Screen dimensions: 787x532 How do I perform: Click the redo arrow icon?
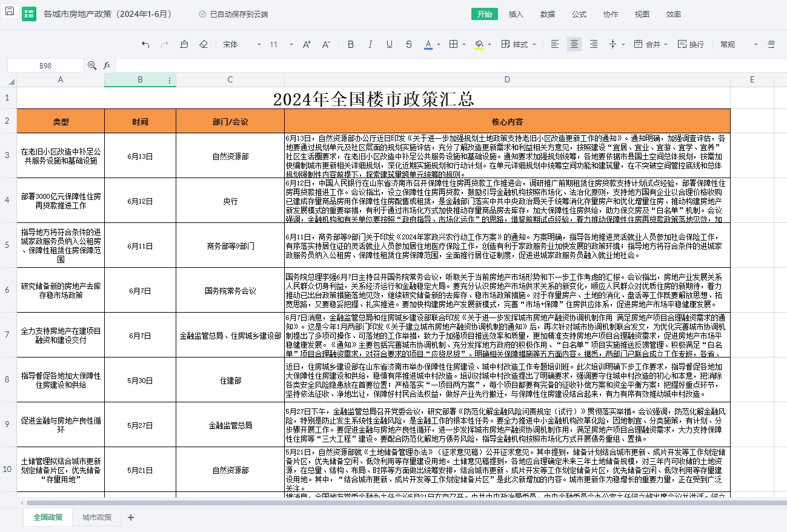pyautogui.click(x=165, y=44)
